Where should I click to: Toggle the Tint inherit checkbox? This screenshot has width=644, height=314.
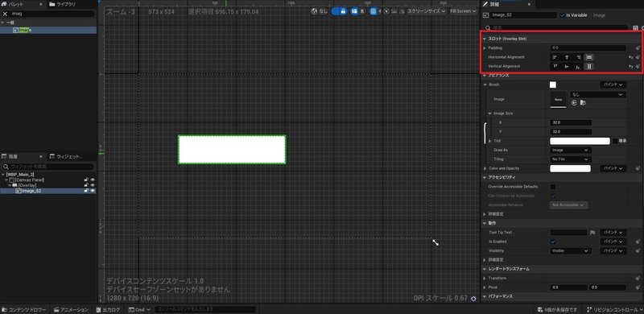pos(615,141)
